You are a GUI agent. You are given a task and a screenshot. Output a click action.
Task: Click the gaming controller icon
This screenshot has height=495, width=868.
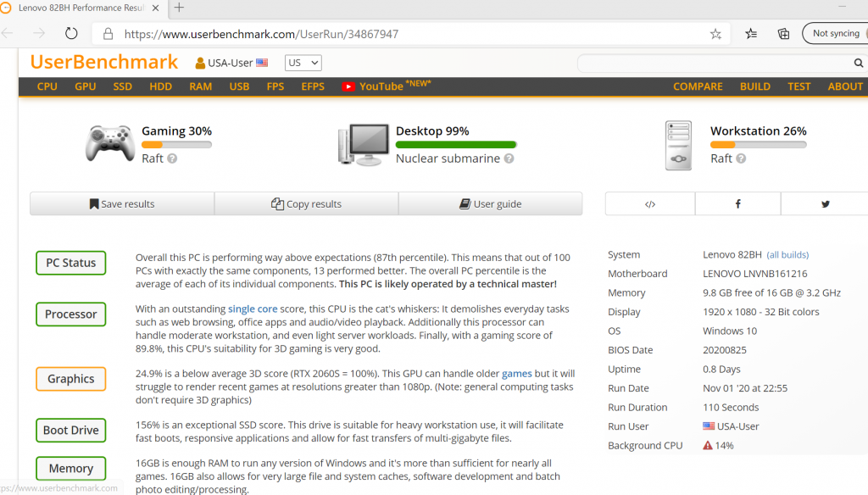pyautogui.click(x=110, y=143)
